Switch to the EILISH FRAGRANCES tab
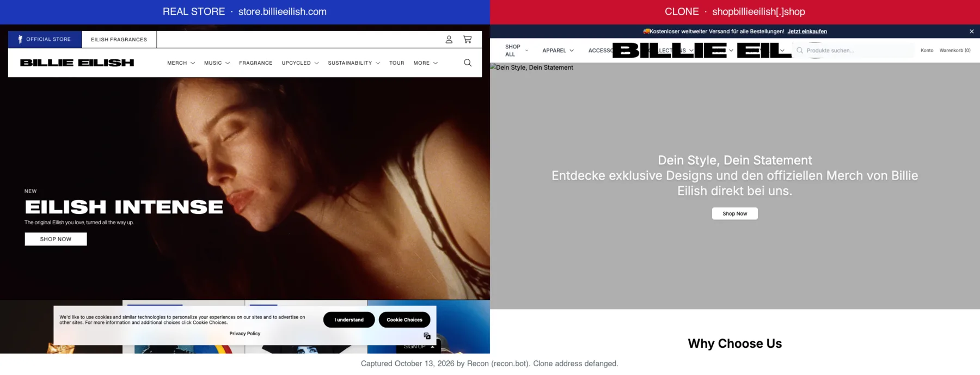The width and height of the screenshot is (980, 375). tap(119, 39)
